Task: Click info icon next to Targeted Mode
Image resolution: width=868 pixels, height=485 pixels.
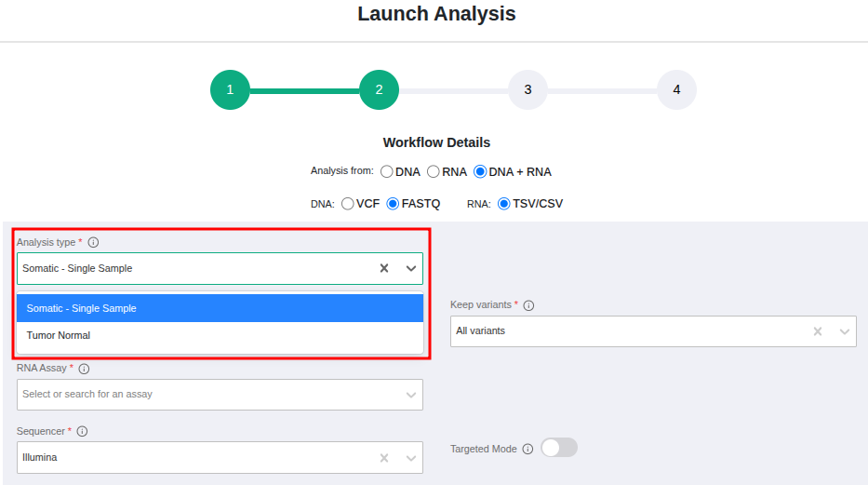Action: coord(527,449)
